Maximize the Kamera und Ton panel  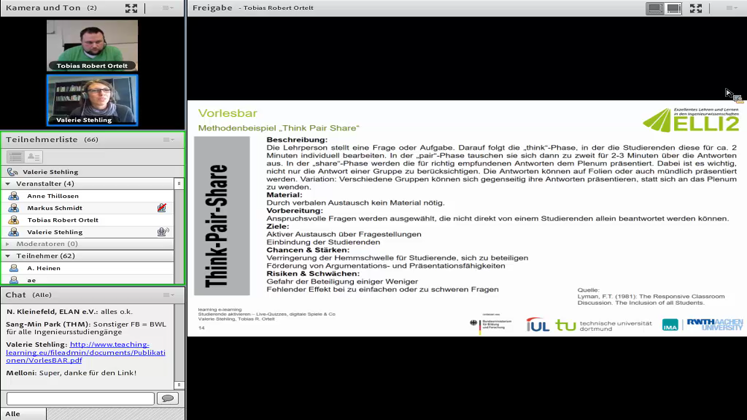click(x=131, y=8)
